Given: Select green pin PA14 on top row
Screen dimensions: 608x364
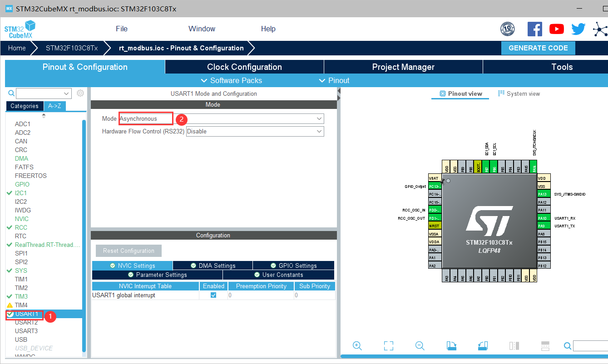Looking at the screenshot, I should click(534, 167).
